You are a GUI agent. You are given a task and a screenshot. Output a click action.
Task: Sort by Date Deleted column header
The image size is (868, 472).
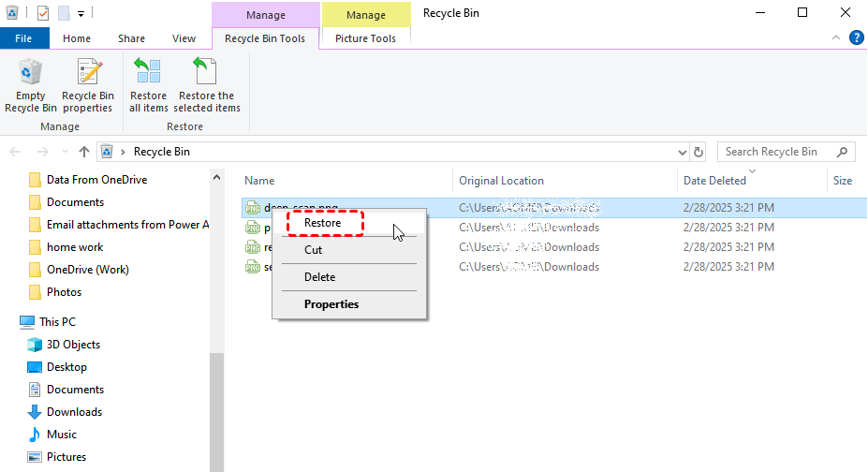click(714, 181)
